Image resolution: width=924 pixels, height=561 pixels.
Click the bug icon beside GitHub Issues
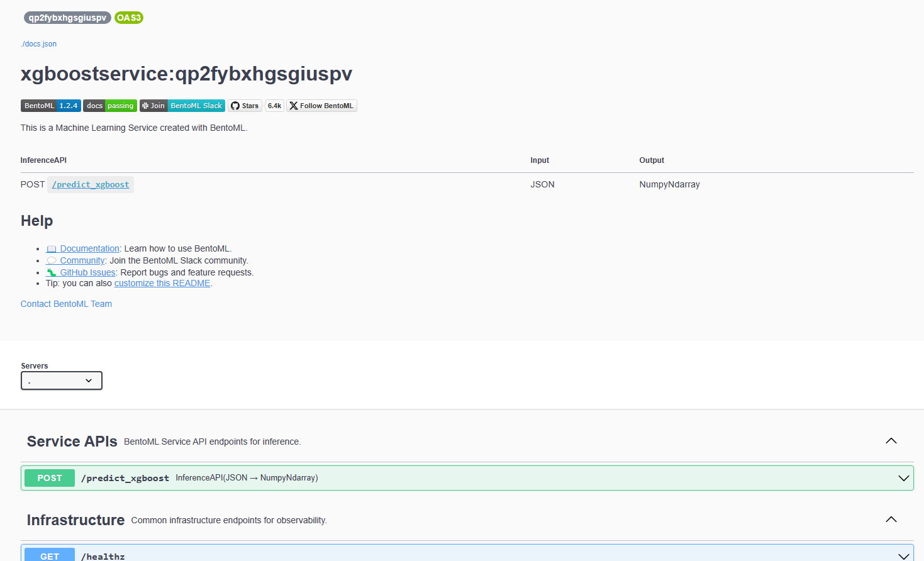click(x=52, y=272)
